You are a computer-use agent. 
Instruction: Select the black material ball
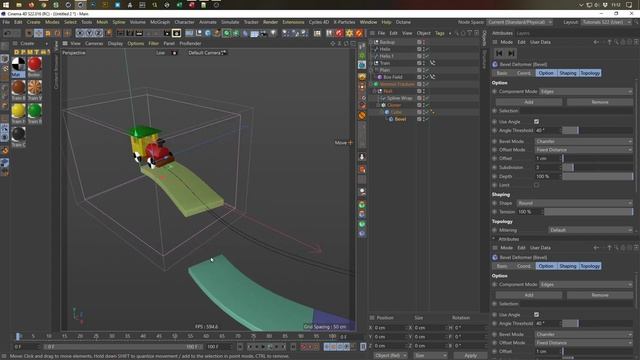[x=18, y=134]
